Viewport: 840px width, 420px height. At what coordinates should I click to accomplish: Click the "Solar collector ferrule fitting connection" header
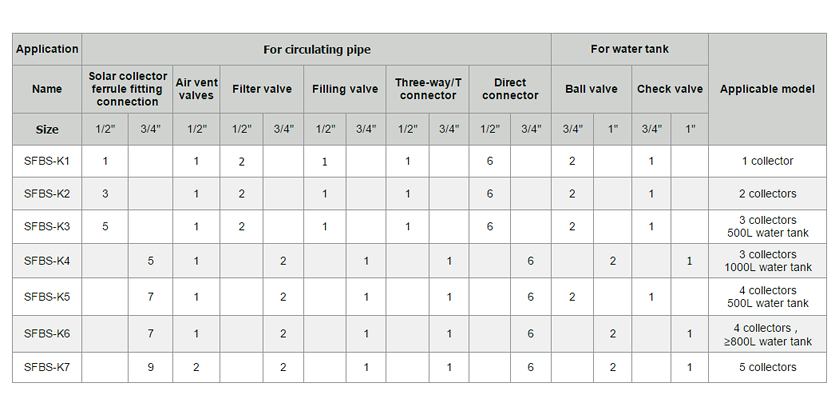128,89
